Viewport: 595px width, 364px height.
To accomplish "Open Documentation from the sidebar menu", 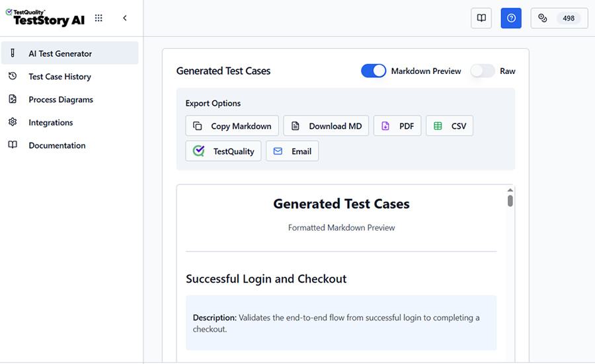I will coord(57,145).
